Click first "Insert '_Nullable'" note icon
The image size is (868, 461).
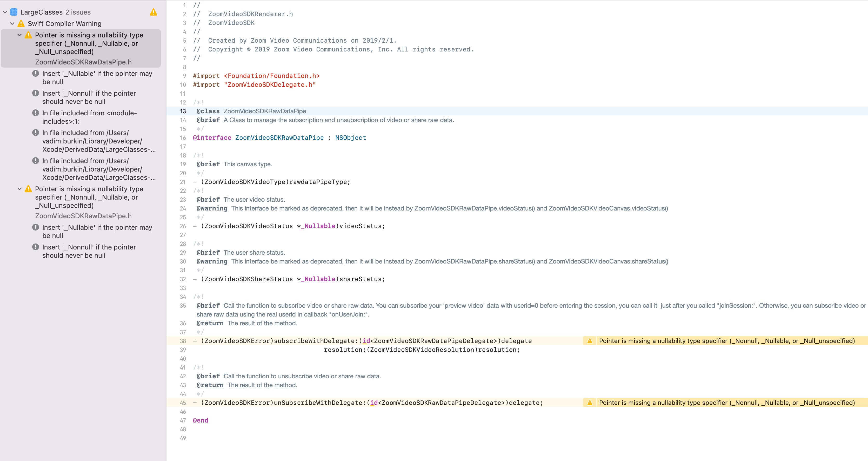pyautogui.click(x=35, y=74)
